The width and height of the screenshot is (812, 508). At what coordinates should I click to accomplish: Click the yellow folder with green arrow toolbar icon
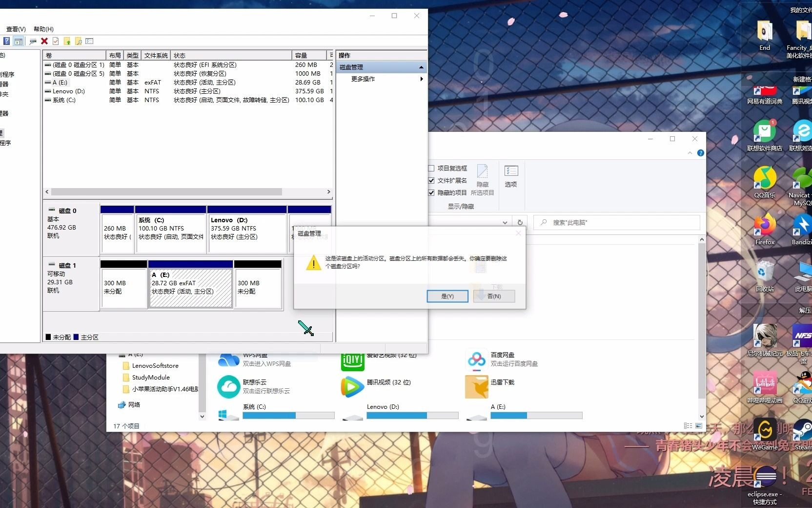(67, 42)
